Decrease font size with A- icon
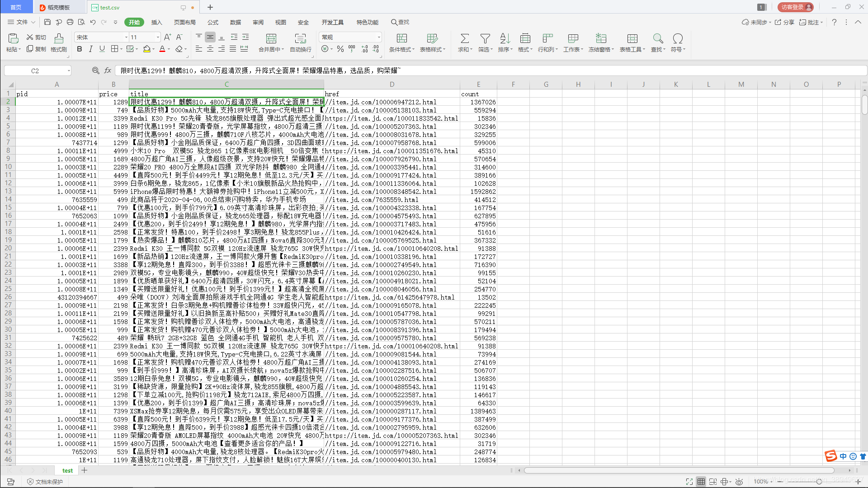 tap(179, 37)
